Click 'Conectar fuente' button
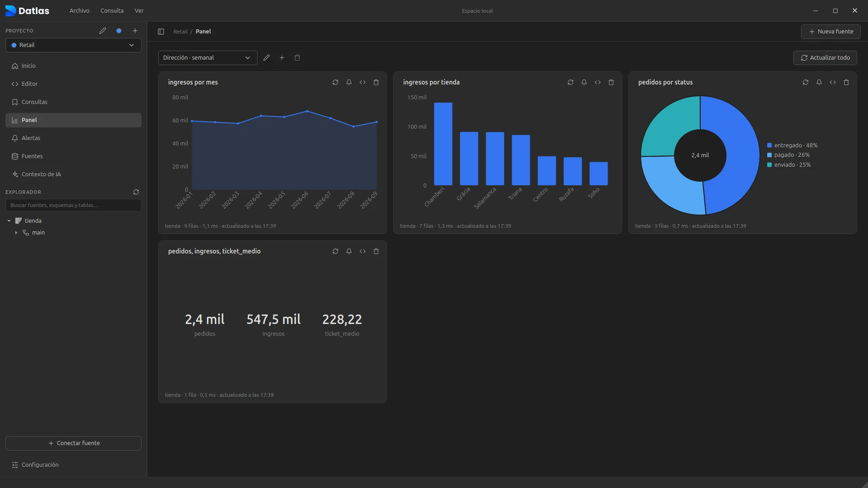 [73, 443]
